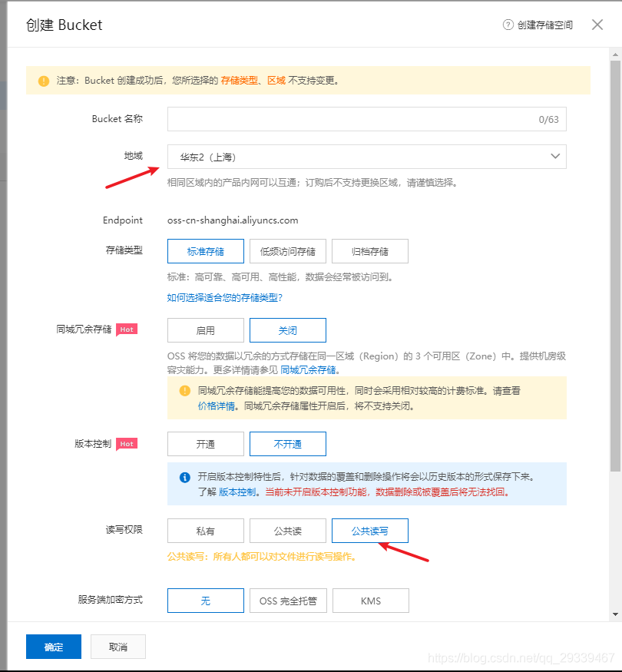Click the 取消 cancel button
Screen dimensions: 622x672
pyautogui.click(x=118, y=647)
